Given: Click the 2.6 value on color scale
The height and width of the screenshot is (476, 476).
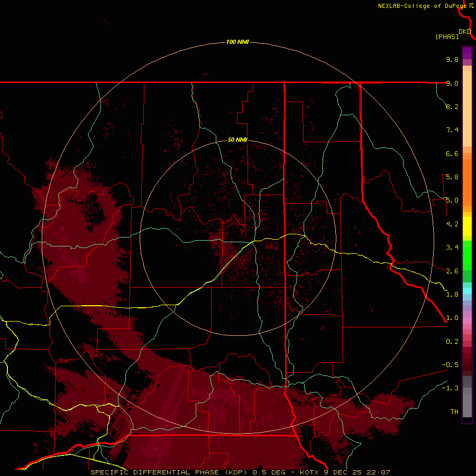Looking at the screenshot, I should 452,271.
